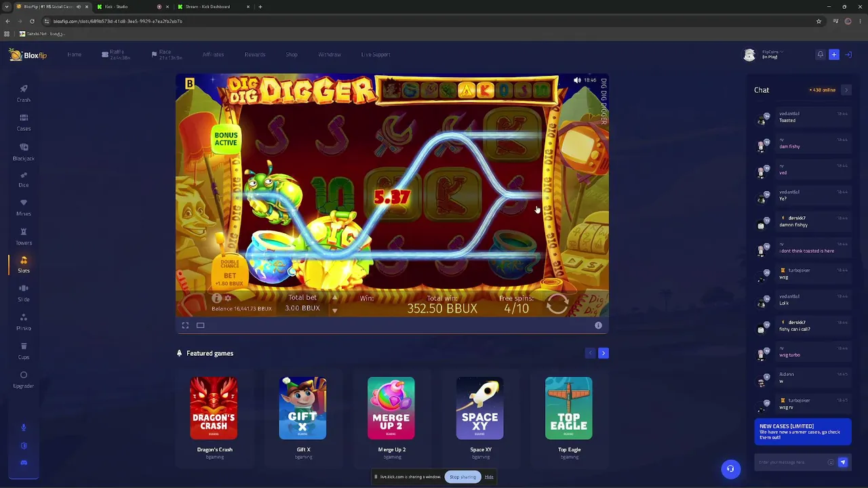
Task: Enter fullscreen mode for the slot
Action: click(185, 325)
